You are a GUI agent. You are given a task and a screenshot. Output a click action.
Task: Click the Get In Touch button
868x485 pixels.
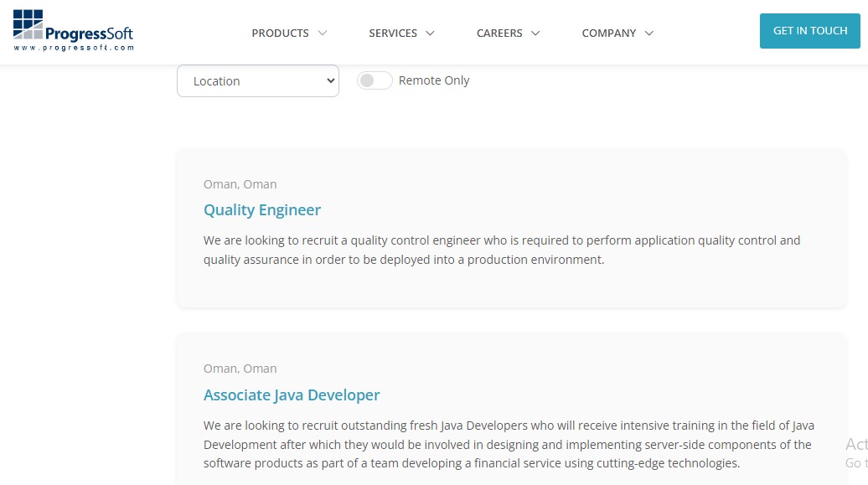(x=810, y=31)
